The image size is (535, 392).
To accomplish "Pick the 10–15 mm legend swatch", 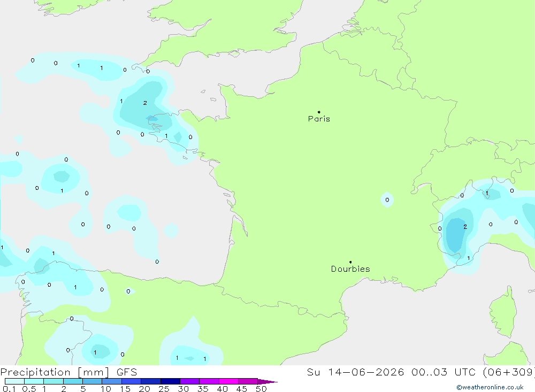I will click(112, 381).
